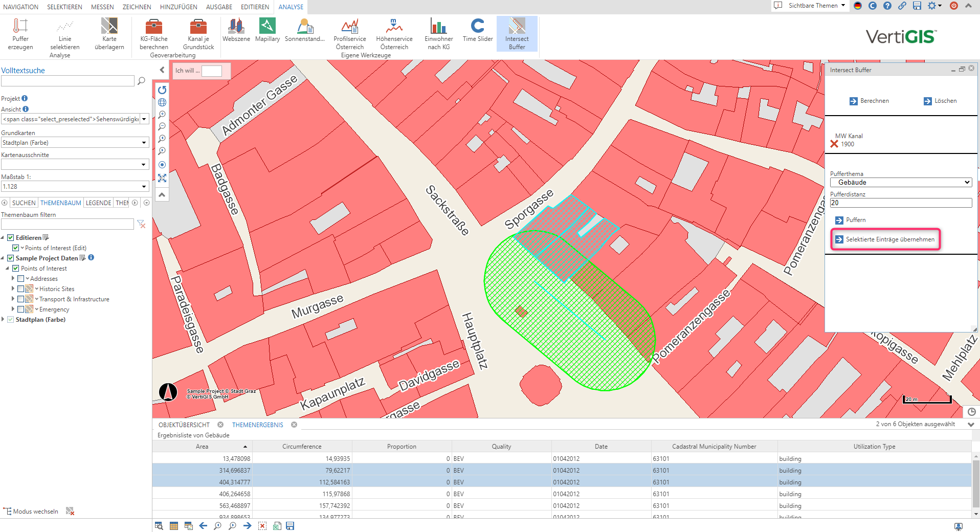Click the Puffer erzeugen tool icon
This screenshot has width=980, height=532.
pyautogui.click(x=20, y=26)
